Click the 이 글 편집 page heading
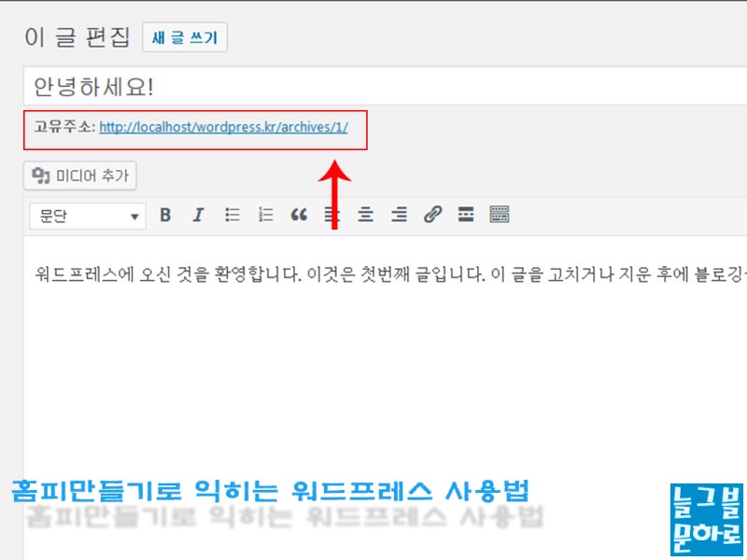The image size is (747, 560). coord(78,37)
